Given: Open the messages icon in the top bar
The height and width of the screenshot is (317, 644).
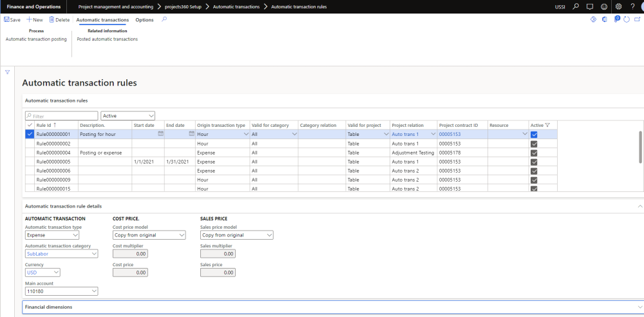Looking at the screenshot, I should tap(589, 6).
